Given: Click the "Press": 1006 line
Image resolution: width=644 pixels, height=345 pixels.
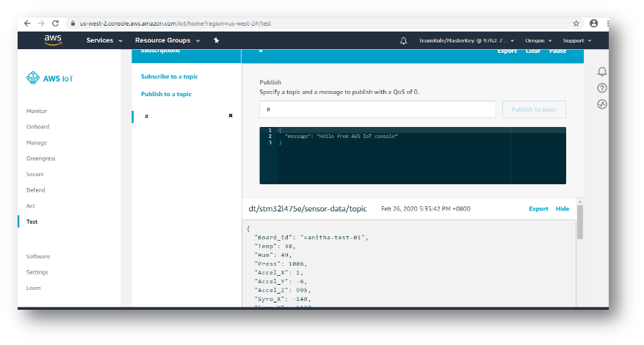Looking at the screenshot, I should pos(281,264).
